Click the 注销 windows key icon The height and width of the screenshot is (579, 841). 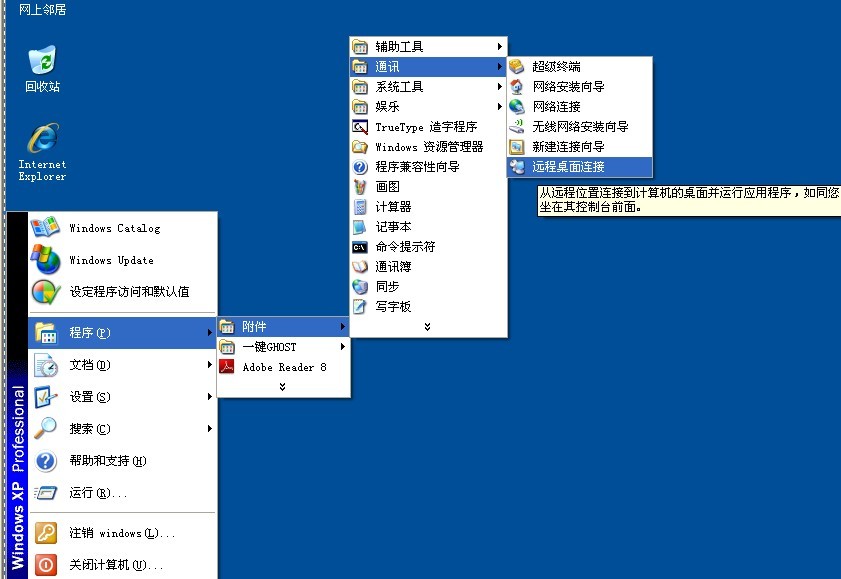coord(46,533)
